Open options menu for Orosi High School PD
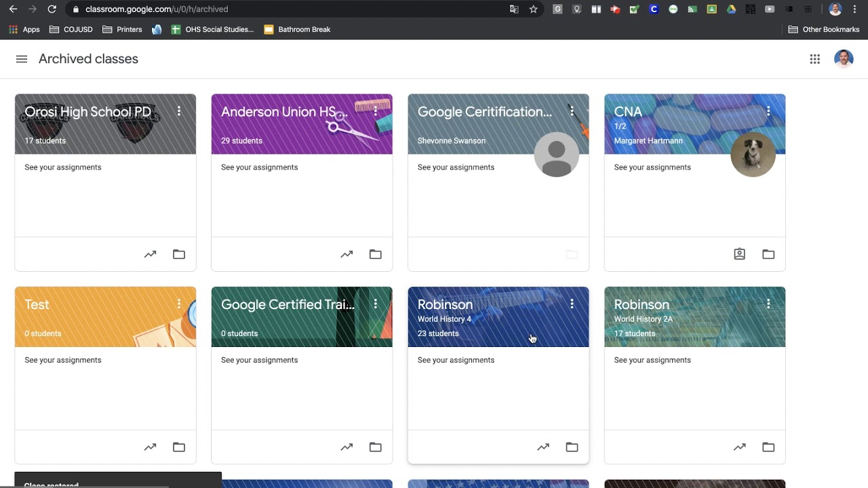This screenshot has height=488, width=868. (x=179, y=111)
